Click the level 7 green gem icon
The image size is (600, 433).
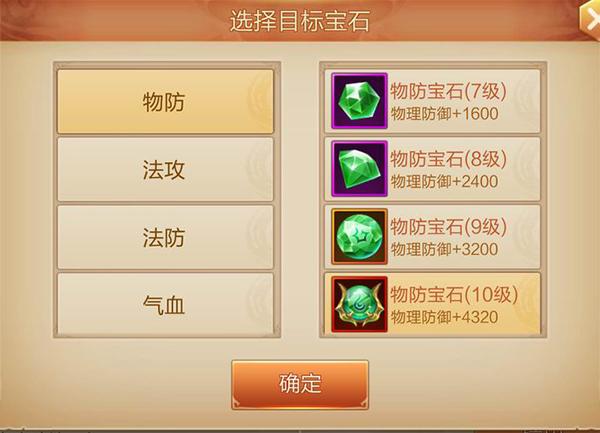(359, 101)
